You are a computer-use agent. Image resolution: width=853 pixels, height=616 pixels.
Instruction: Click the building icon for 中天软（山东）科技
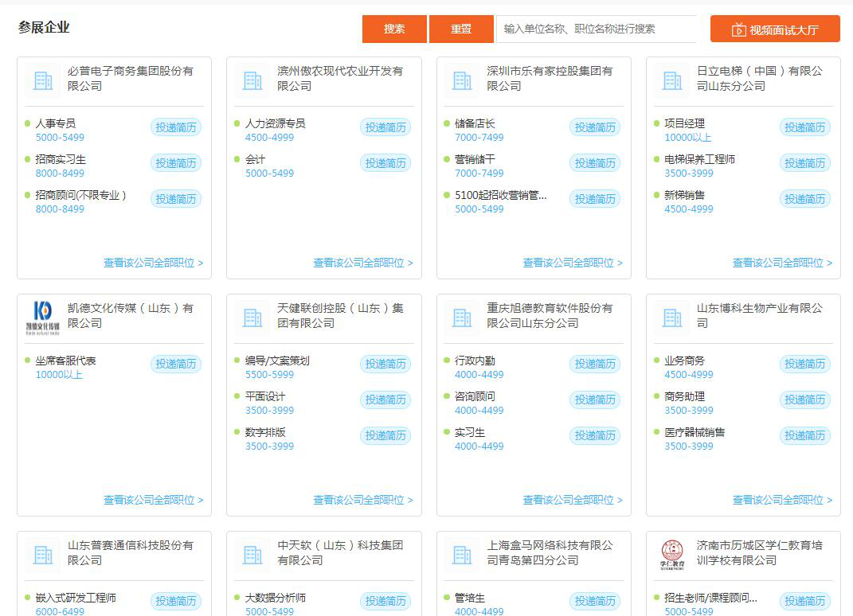coord(252,555)
